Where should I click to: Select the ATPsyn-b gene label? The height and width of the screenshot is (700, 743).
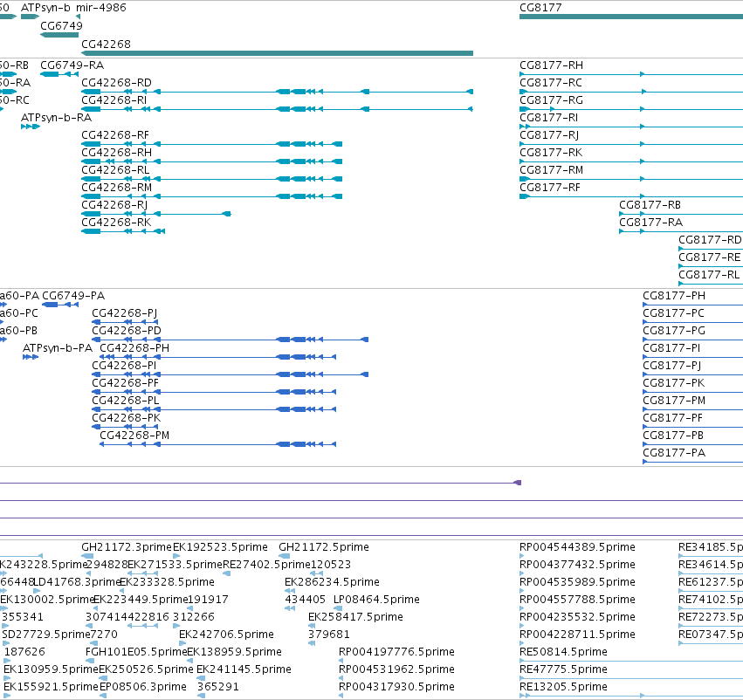[45, 8]
